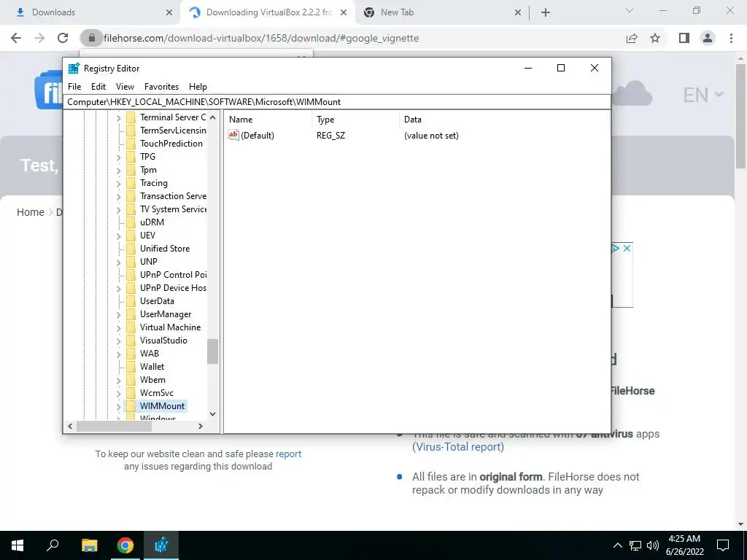The width and height of the screenshot is (747, 560).
Task: Open the Edit menu in Registry Editor
Action: pos(98,87)
